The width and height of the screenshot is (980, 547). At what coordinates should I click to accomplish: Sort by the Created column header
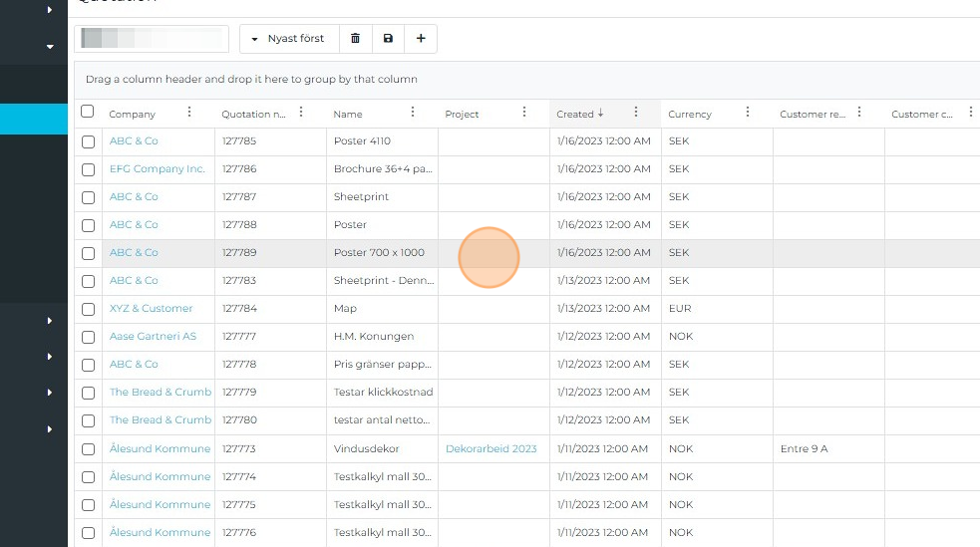[x=575, y=114]
